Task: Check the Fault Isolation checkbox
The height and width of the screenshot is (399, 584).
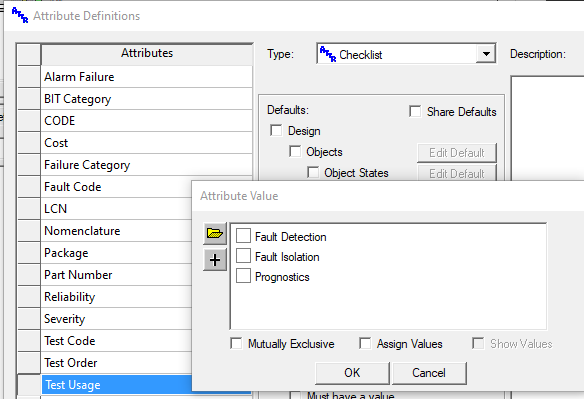Action: [x=243, y=256]
